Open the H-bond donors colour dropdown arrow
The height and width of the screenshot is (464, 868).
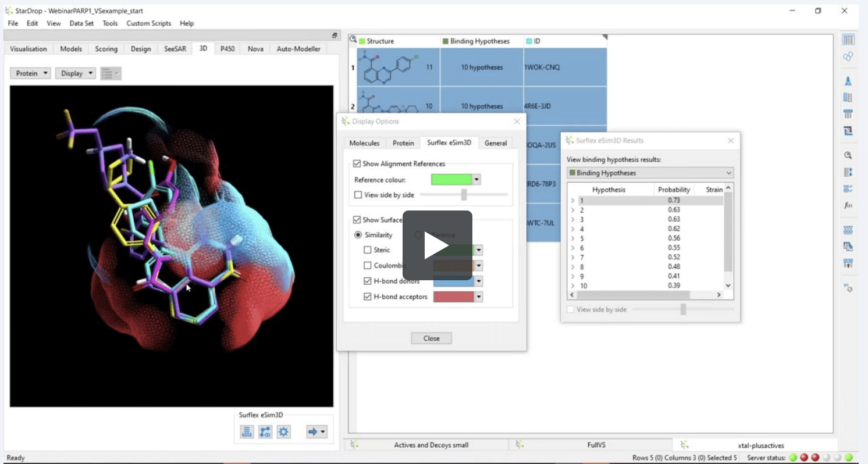click(479, 281)
